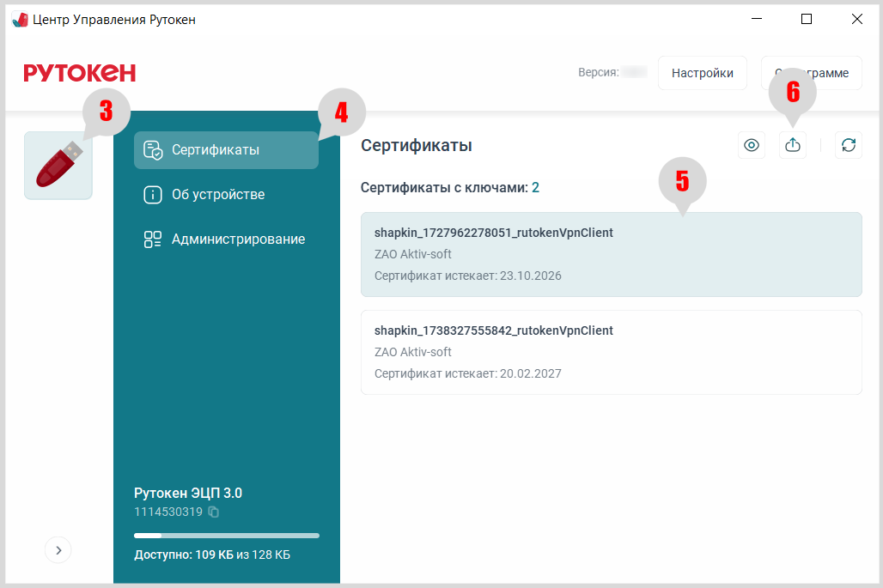Click the export certificate icon
Image resolution: width=883 pixels, height=588 pixels.
coord(793,145)
